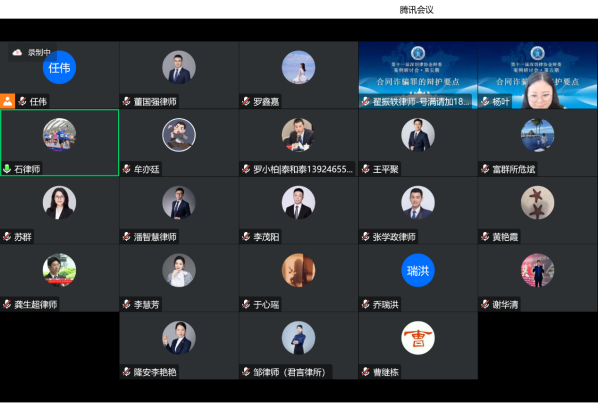
Task: Click muted mic icon beside 牟亦廷
Action: point(127,169)
